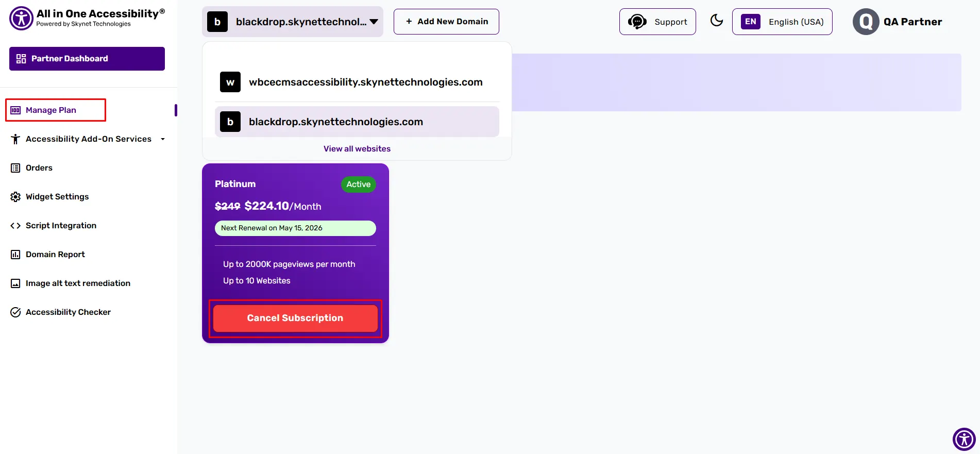Open Support chat
Image resolution: width=980 pixels, height=454 pixels.
click(x=657, y=22)
